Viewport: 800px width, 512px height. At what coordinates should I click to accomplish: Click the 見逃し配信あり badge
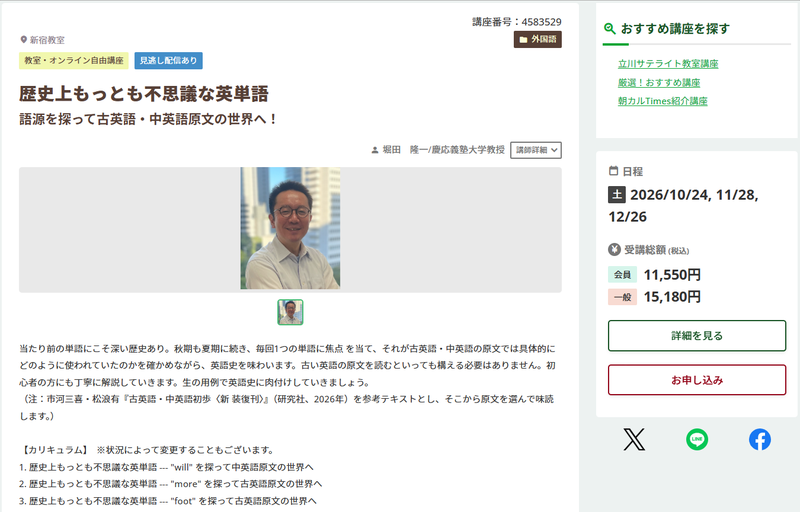click(168, 60)
